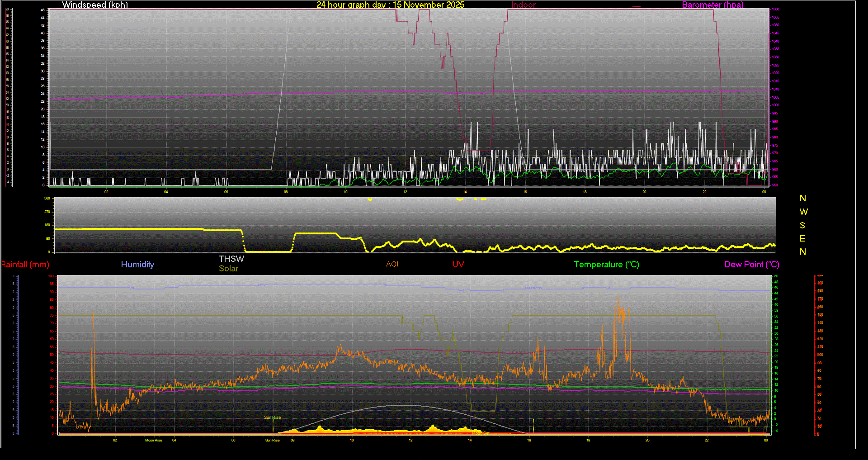Click the Sun Rise label below the time axis
Viewport: 868px width, 460px height.
[272, 440]
